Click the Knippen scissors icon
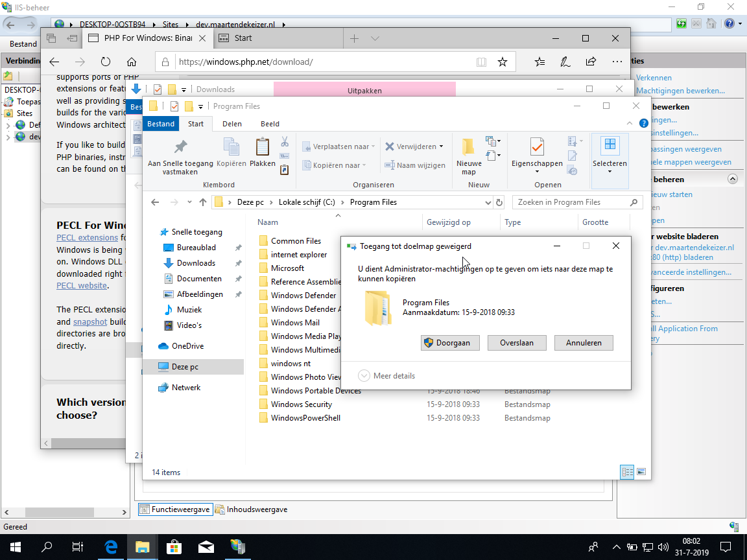This screenshot has width=747, height=560. (x=285, y=141)
